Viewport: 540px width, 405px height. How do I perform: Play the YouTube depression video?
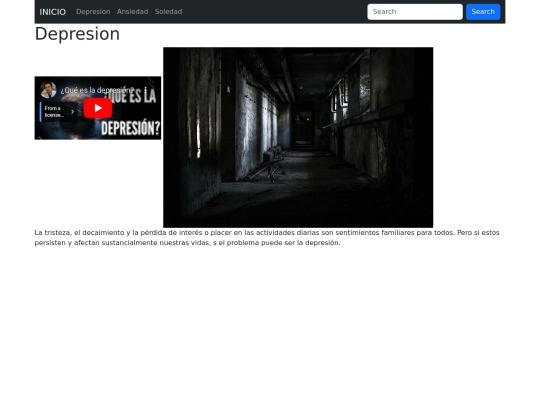(x=98, y=108)
